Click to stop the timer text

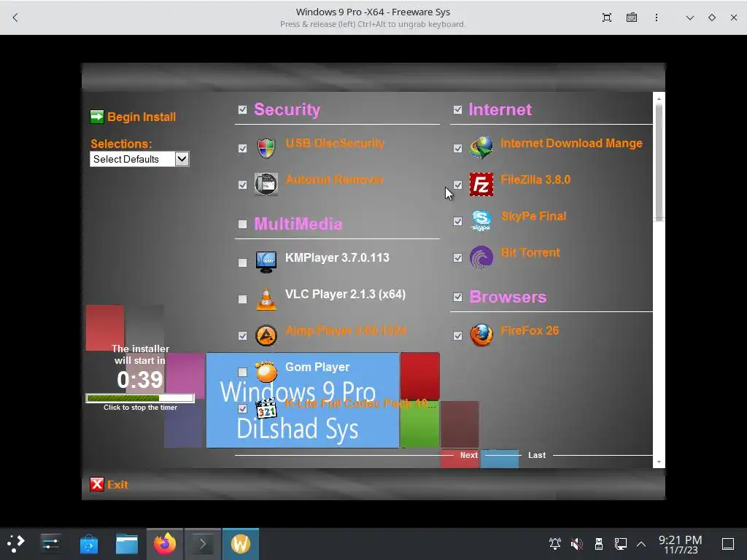141,408
